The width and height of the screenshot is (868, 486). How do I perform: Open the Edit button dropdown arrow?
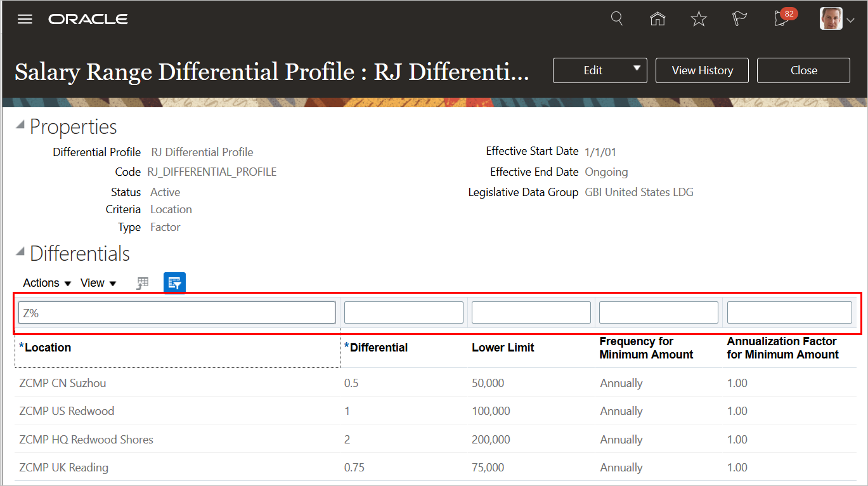click(x=637, y=69)
